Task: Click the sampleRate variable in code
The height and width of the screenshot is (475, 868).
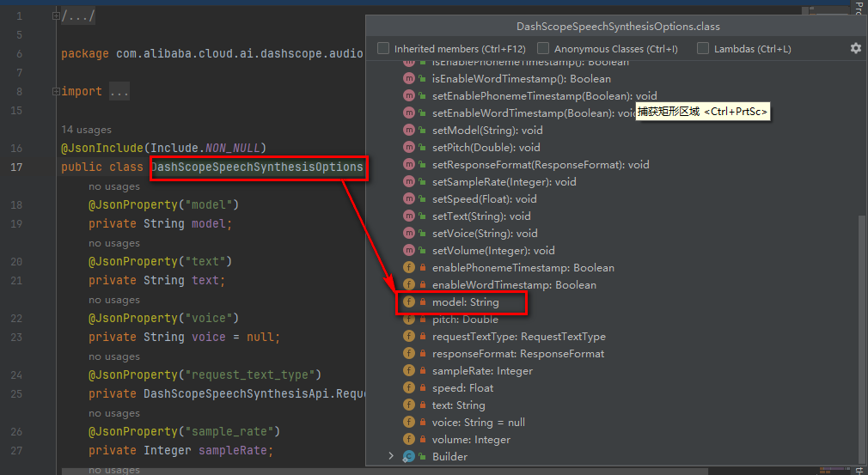Action: 233,451
